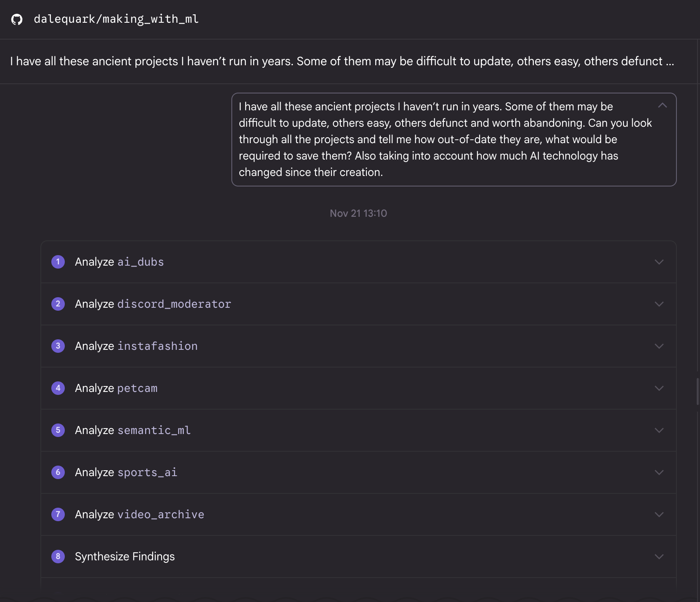Collapse the prompt message with the up chevron
Screen dimensions: 700x602
click(663, 106)
